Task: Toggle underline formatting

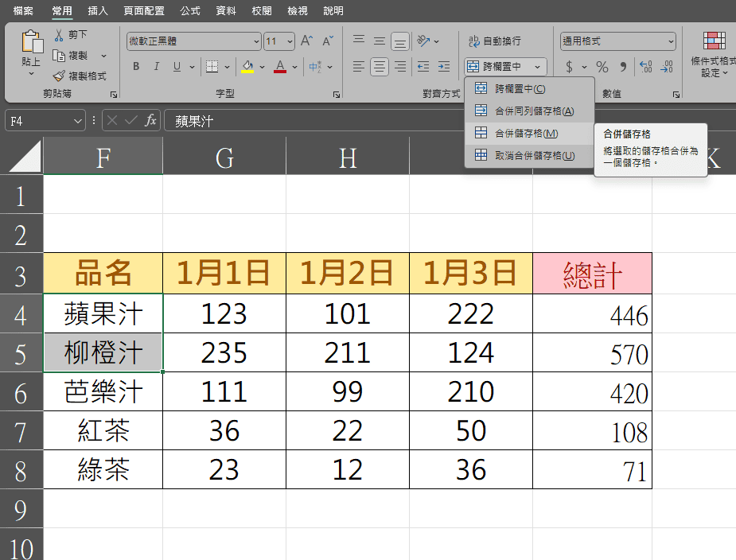Action: point(177,67)
